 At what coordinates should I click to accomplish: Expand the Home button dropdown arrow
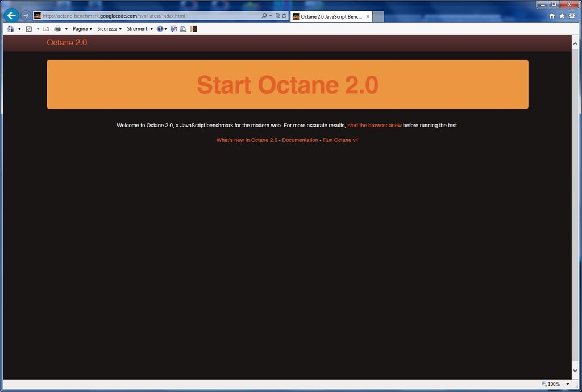pyautogui.click(x=19, y=28)
